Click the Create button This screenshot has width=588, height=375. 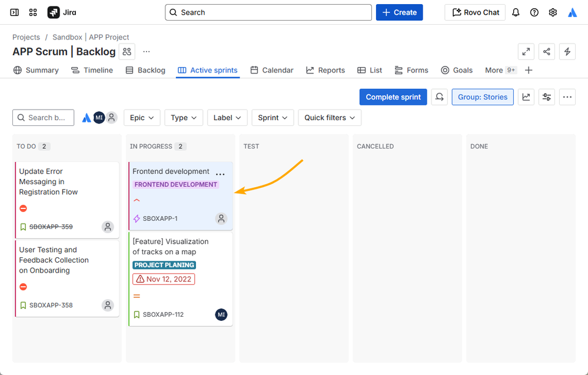[x=400, y=12]
